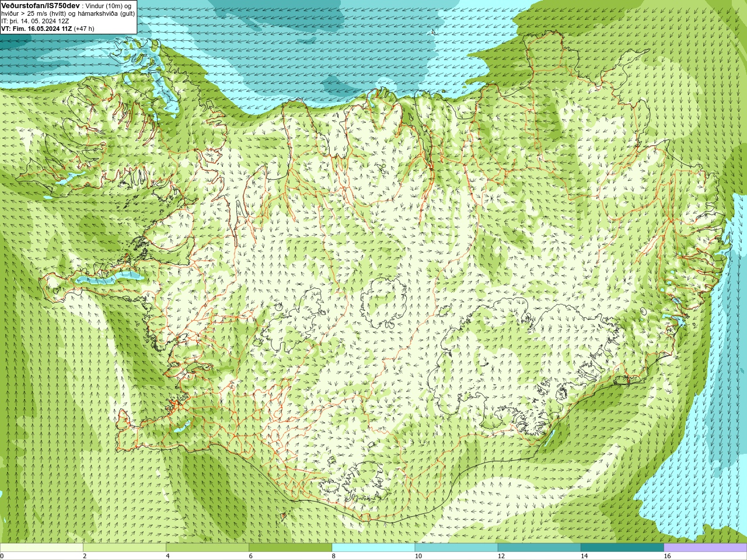Click the pale cyan 8–10 m/s legend swatch
This screenshot has width=747, height=560.
(373, 548)
